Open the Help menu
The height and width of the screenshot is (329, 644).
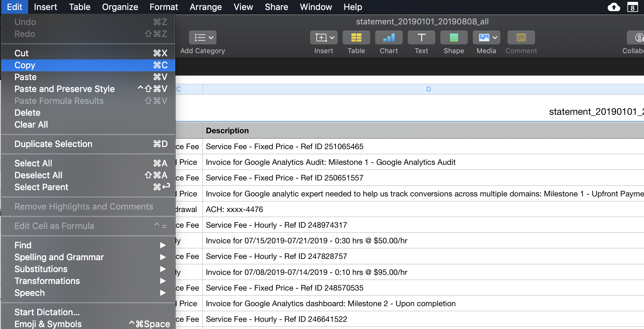(x=353, y=7)
